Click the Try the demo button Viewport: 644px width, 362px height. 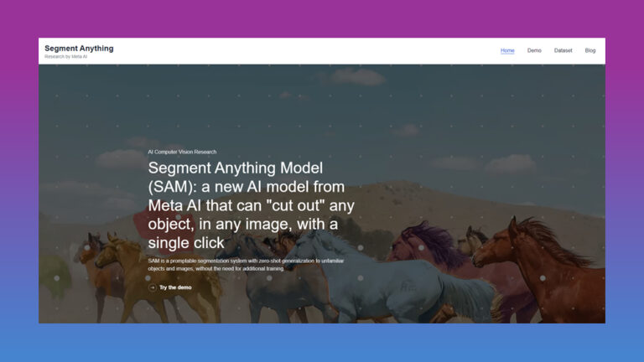tap(170, 287)
